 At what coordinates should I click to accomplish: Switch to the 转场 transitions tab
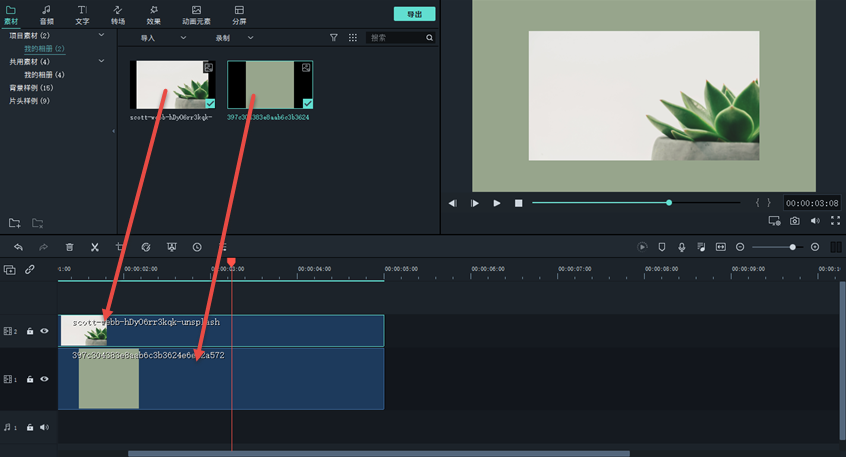118,14
